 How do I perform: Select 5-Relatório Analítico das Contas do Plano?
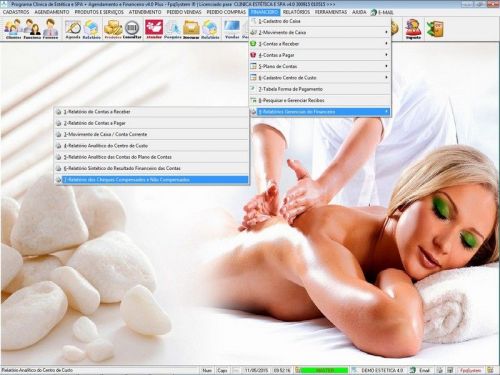[x=152, y=157]
